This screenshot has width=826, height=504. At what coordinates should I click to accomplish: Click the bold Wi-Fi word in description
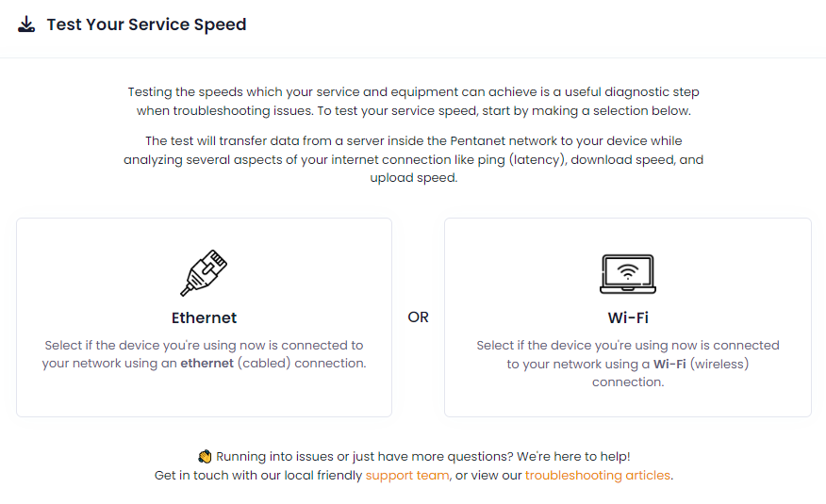(669, 364)
